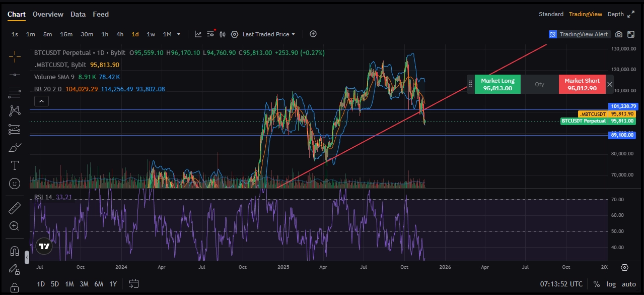644x295 pixels.
Task: Open the indicator templates icon with red dot
Action: (x=211, y=34)
